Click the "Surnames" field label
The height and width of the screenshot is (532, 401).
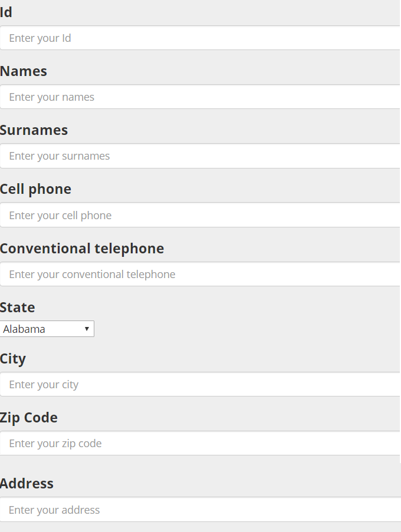[34, 130]
